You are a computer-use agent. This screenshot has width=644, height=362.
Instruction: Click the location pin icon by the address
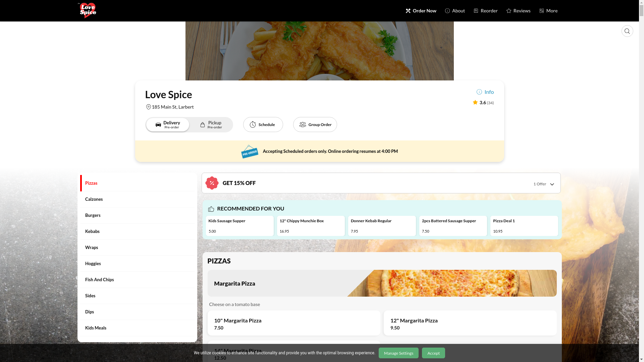pyautogui.click(x=148, y=107)
